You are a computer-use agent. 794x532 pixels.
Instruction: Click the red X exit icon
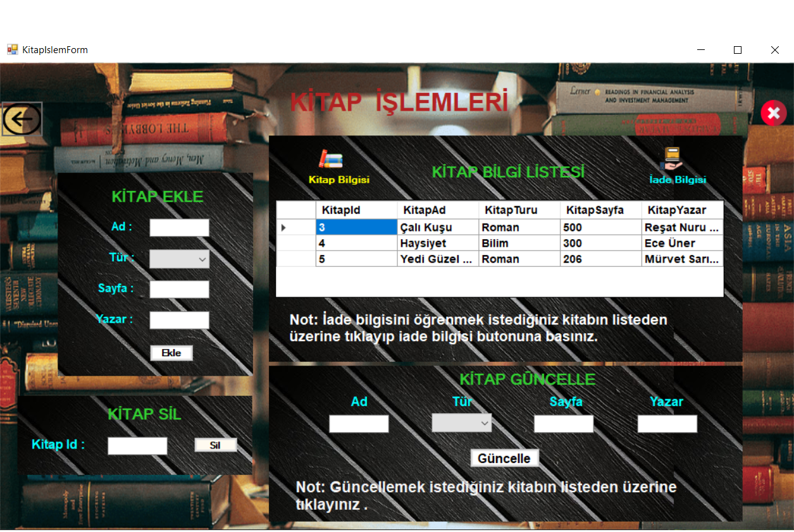(773, 113)
